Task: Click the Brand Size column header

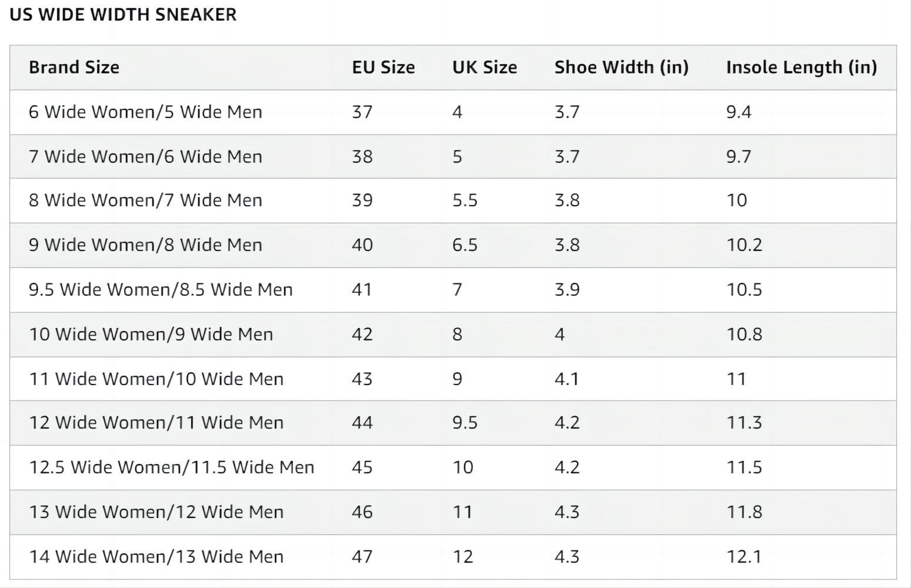Action: pos(74,68)
